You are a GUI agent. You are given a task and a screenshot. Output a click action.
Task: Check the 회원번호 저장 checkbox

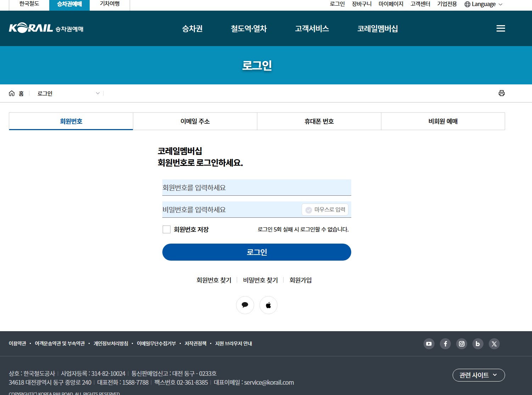(x=166, y=229)
